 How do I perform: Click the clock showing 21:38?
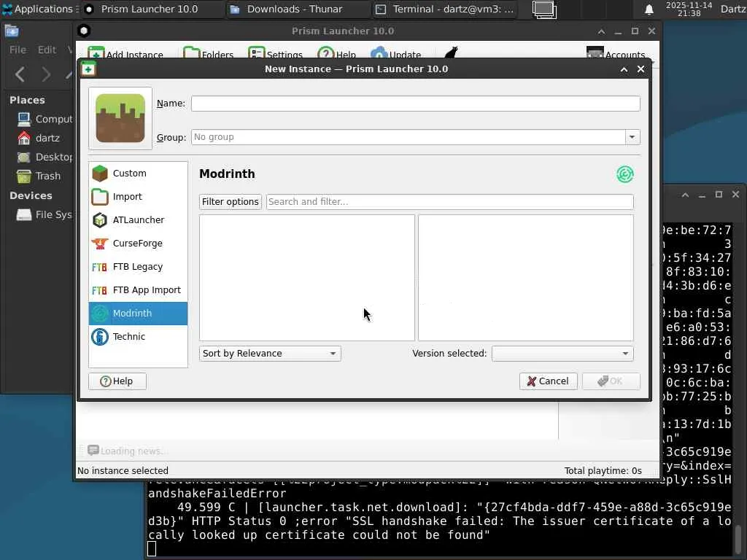pos(689,9)
